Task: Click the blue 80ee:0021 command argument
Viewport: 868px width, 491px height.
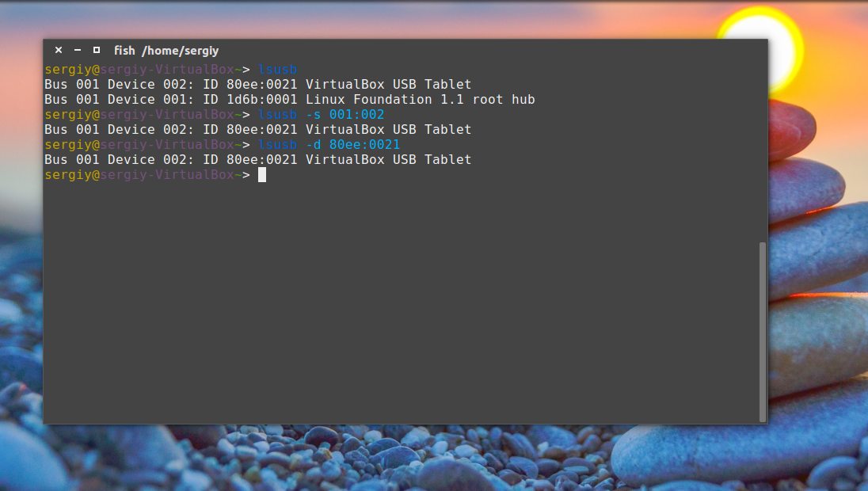Action: (364, 144)
